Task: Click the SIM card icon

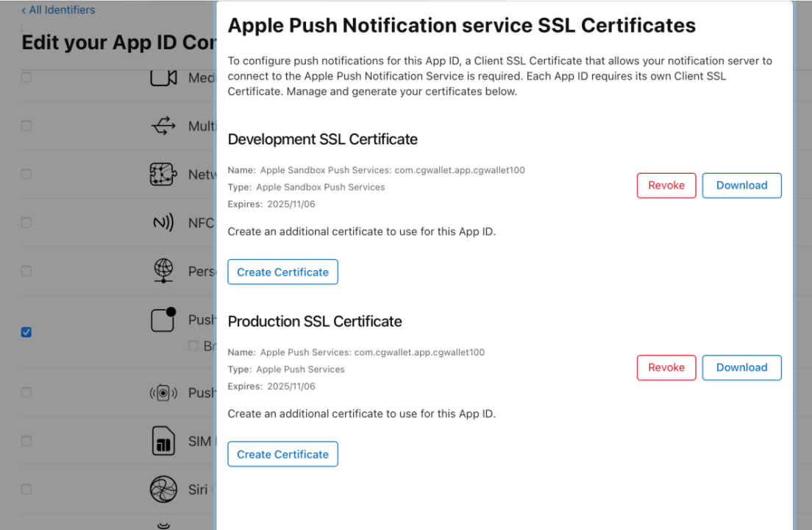Action: [163, 441]
